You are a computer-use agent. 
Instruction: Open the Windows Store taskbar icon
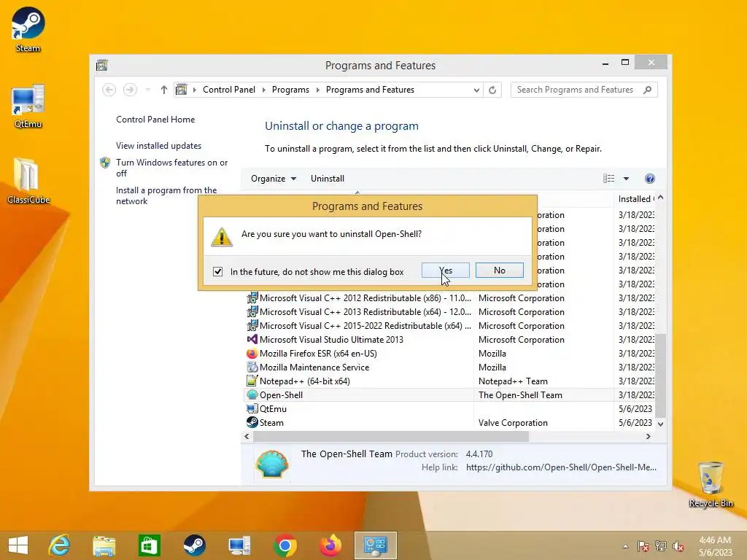tap(149, 545)
